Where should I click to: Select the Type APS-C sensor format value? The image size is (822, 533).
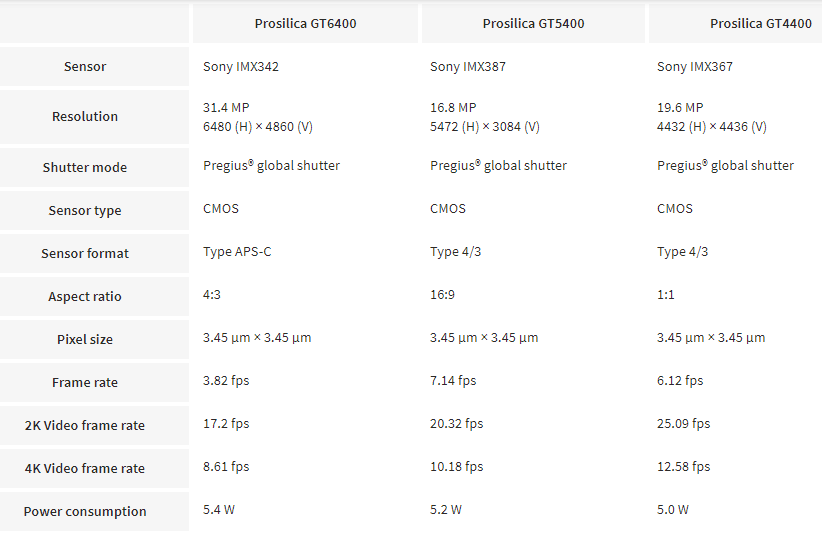click(x=237, y=252)
